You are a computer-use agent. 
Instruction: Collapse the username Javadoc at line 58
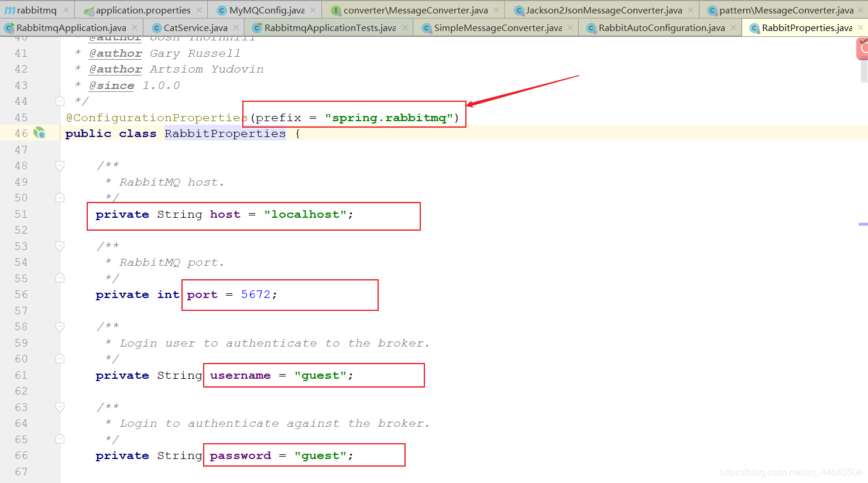(x=60, y=327)
